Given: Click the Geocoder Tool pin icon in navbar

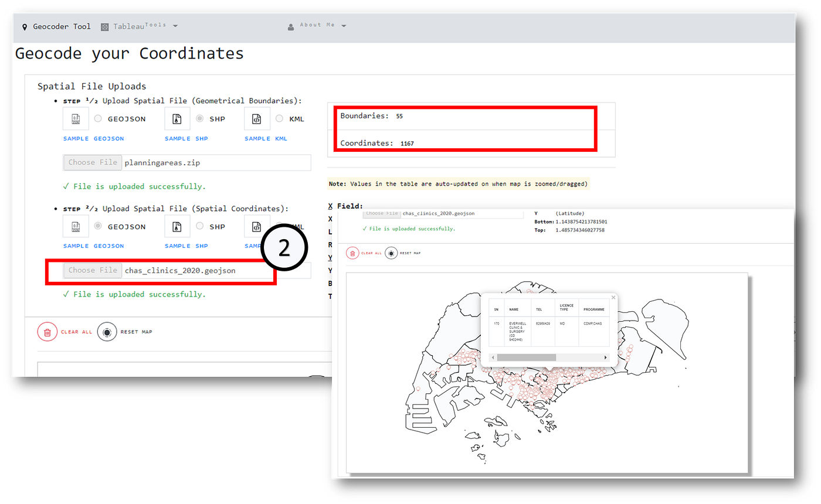Looking at the screenshot, I should pos(25,27).
